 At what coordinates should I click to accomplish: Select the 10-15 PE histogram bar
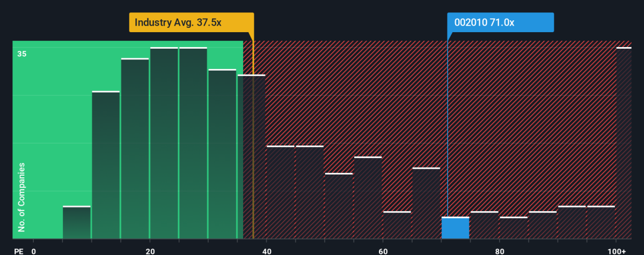(106, 165)
